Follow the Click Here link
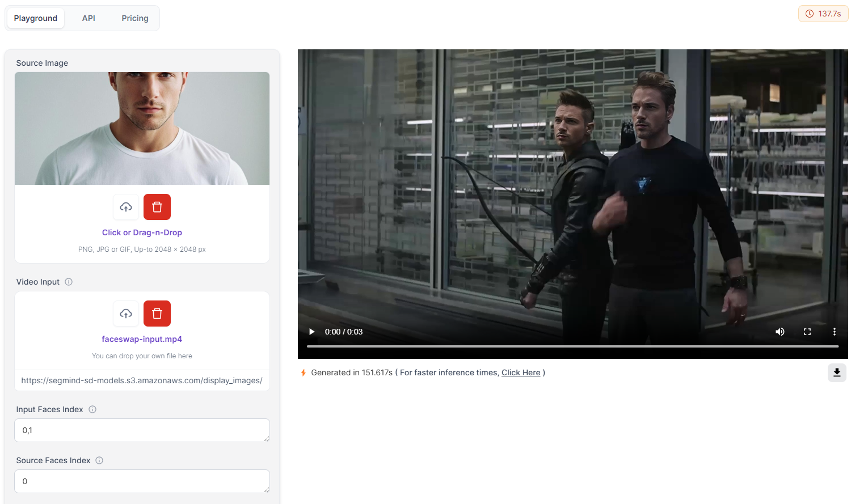Viewport: 851px width, 504px height. (521, 372)
